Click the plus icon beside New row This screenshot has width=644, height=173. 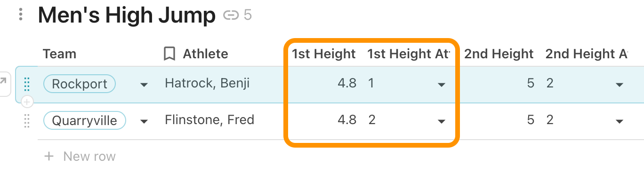[x=49, y=156]
